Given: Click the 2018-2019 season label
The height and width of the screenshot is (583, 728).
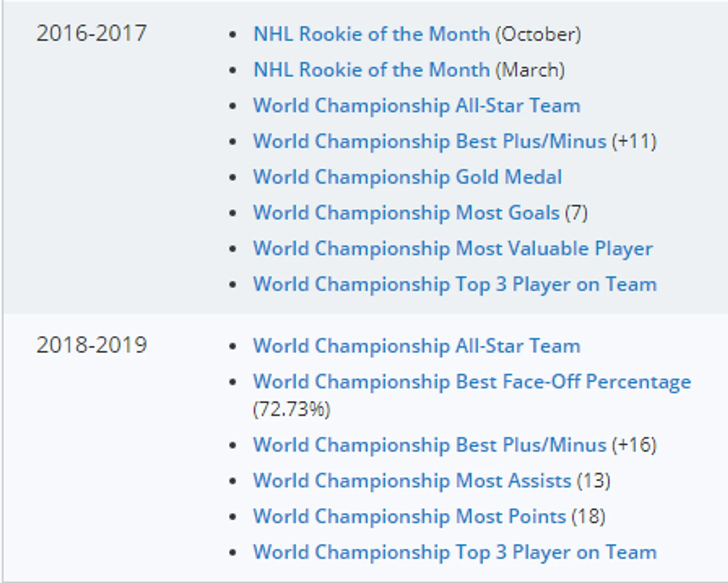Looking at the screenshot, I should click(x=92, y=345).
